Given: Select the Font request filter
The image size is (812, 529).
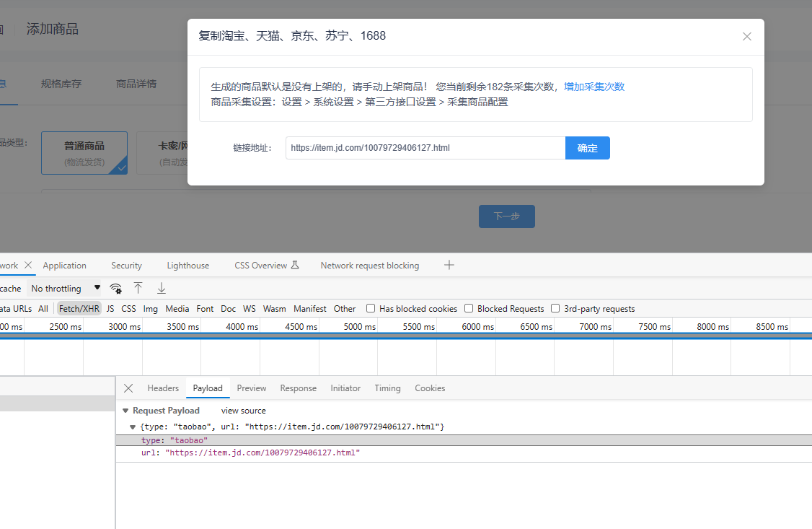Looking at the screenshot, I should pyautogui.click(x=205, y=309).
